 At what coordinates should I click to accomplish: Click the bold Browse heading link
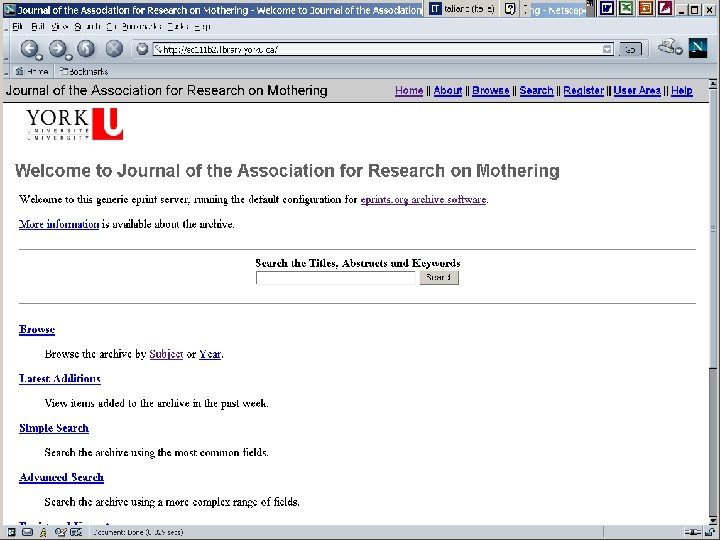coord(37,329)
